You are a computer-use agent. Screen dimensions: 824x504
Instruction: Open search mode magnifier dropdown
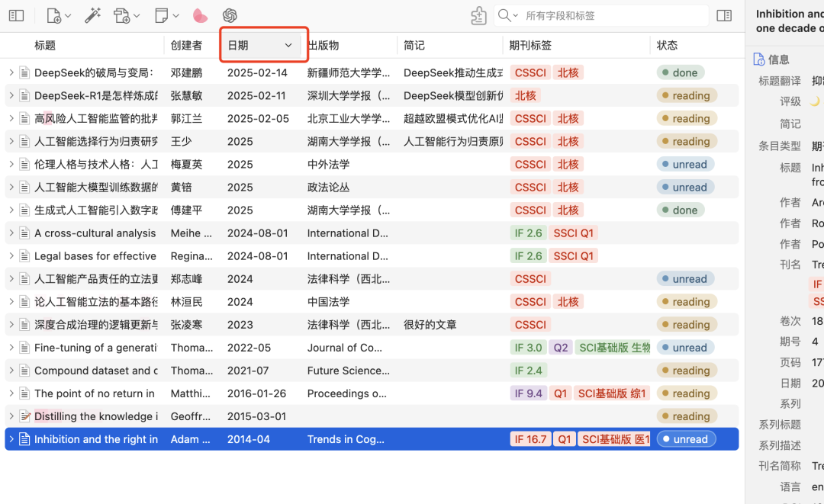pyautogui.click(x=507, y=16)
